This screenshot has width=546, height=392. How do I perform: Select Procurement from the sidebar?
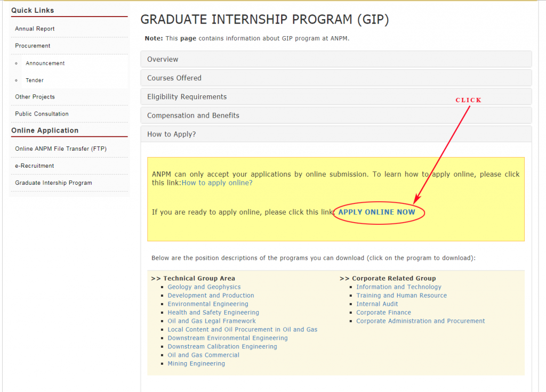pyautogui.click(x=33, y=46)
